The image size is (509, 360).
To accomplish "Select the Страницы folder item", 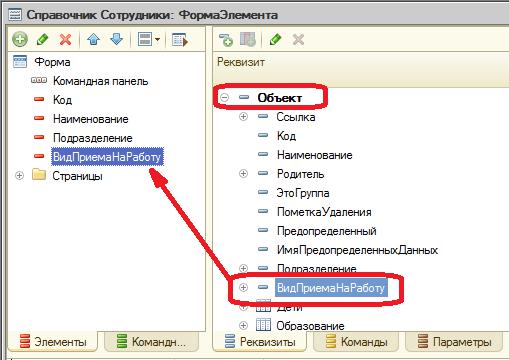I will 77,176.
